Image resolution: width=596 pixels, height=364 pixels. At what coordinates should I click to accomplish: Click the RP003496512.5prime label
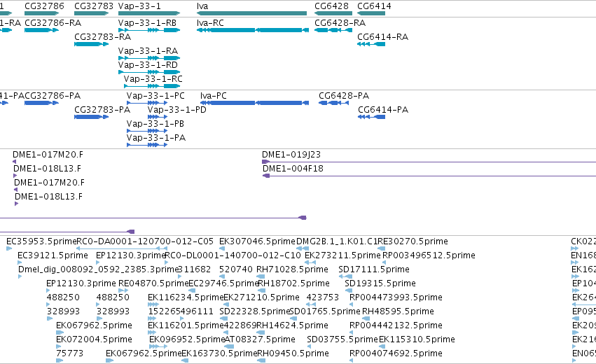429,255
